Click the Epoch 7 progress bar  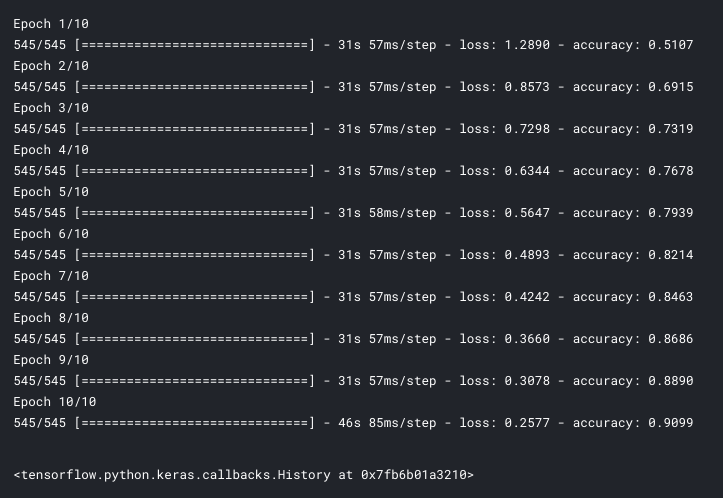click(x=195, y=297)
